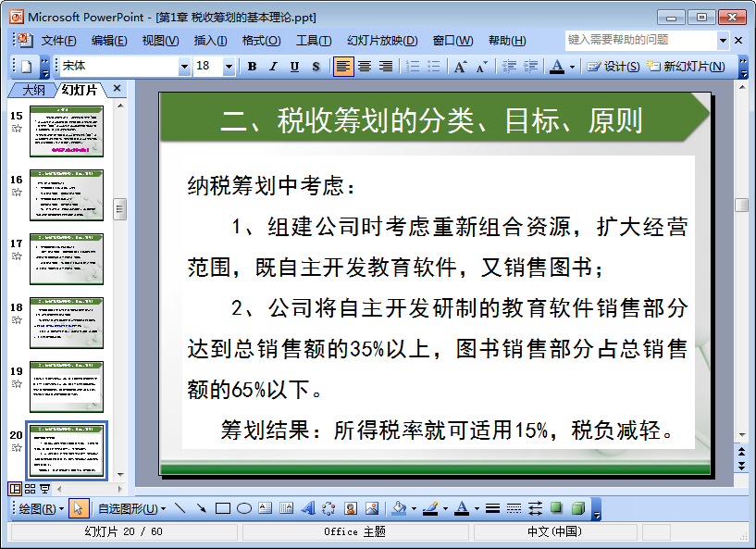Open the 幻灯片放映 menu
The height and width of the screenshot is (549, 756).
tap(381, 41)
